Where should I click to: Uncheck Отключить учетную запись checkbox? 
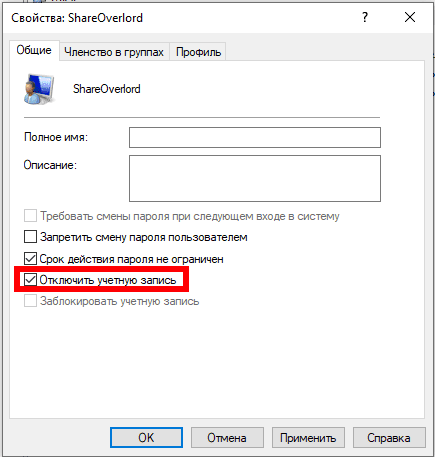pyautogui.click(x=30, y=280)
